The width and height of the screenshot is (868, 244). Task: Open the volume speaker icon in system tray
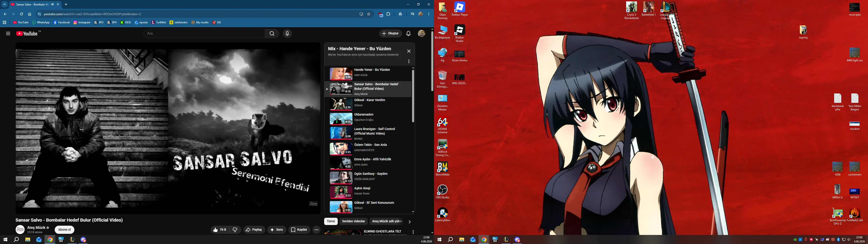(x=849, y=240)
